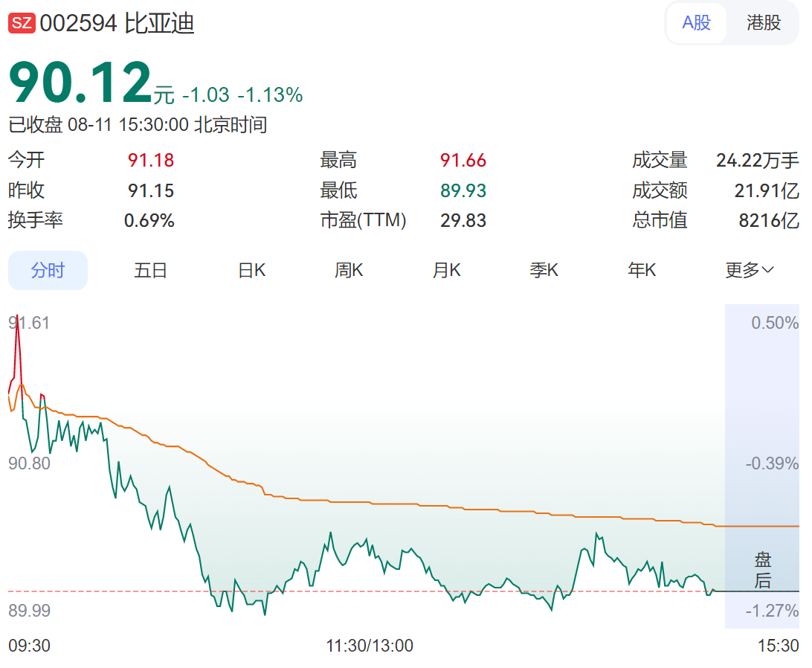Click the 换手率 label
The image size is (812, 668).
point(35,220)
